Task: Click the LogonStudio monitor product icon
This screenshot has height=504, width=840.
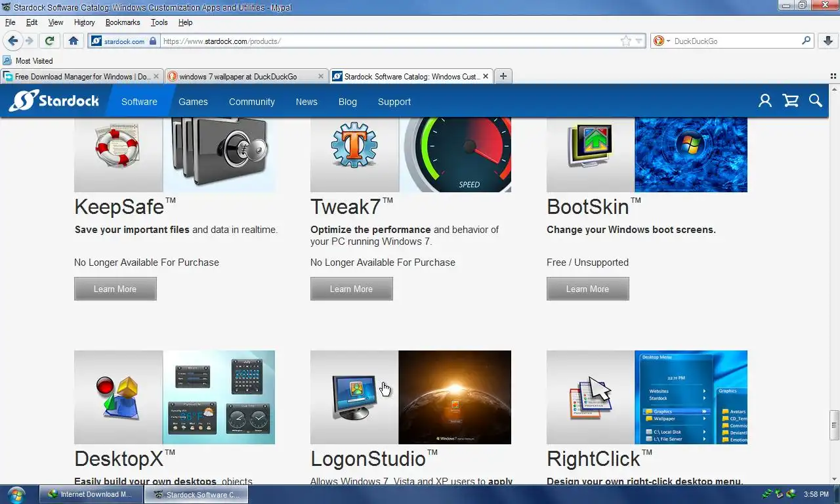Action: [x=354, y=397]
